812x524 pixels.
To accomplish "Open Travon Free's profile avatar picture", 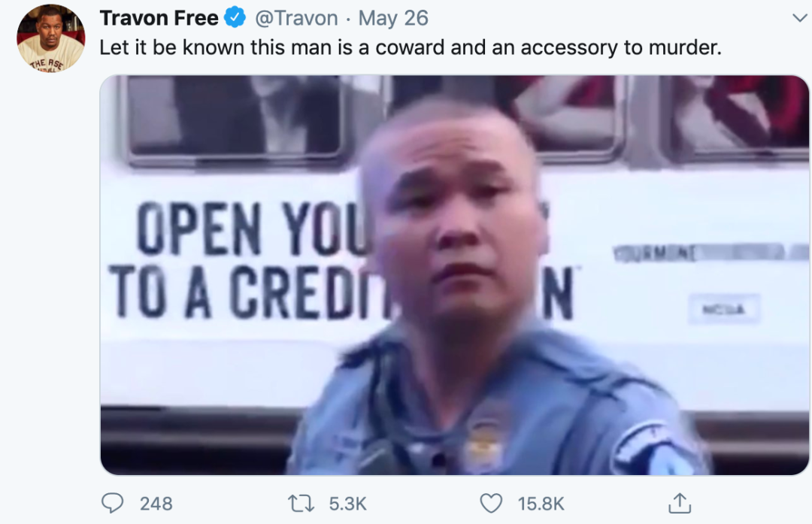I will pos(51,38).
